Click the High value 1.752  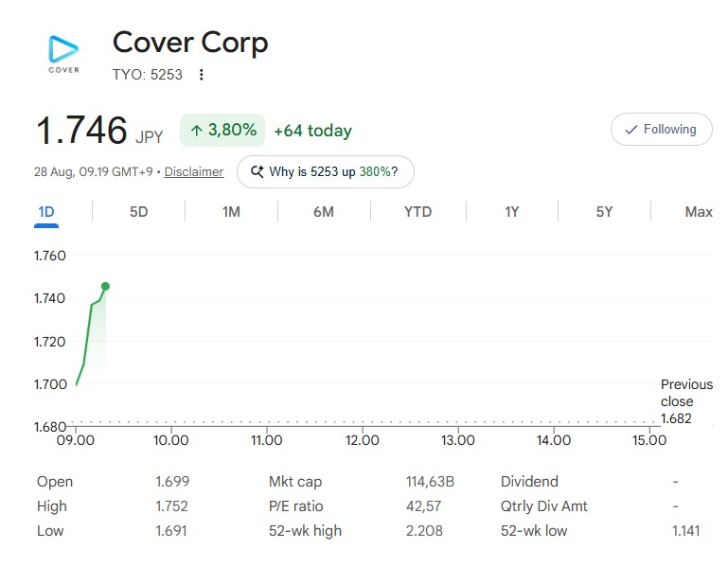171,506
